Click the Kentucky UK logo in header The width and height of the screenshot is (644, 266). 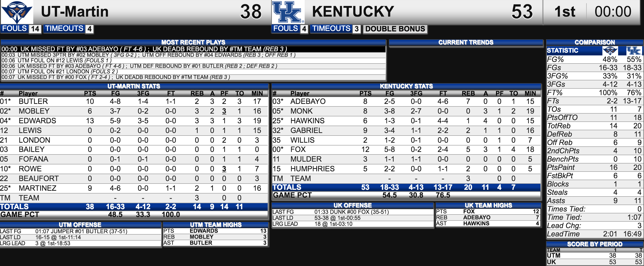point(288,12)
